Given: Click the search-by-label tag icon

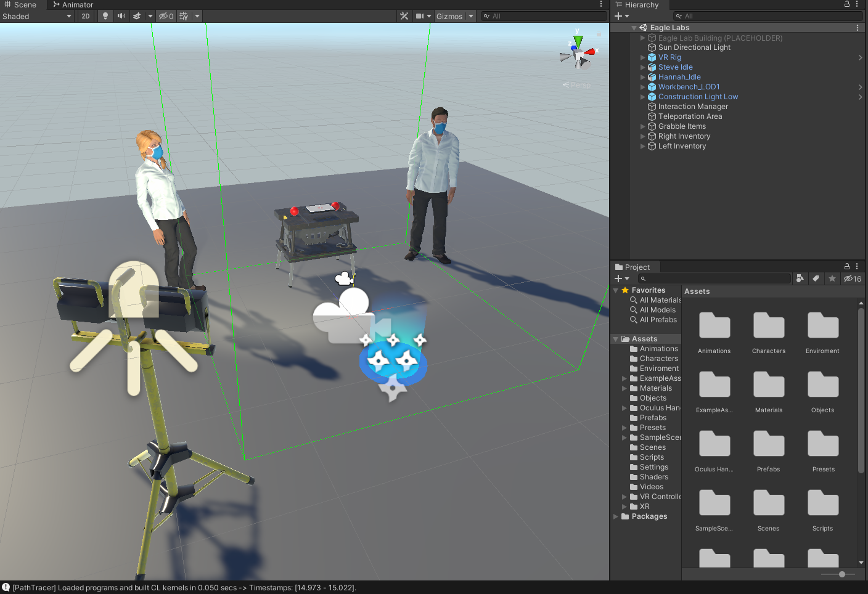Looking at the screenshot, I should tap(816, 279).
